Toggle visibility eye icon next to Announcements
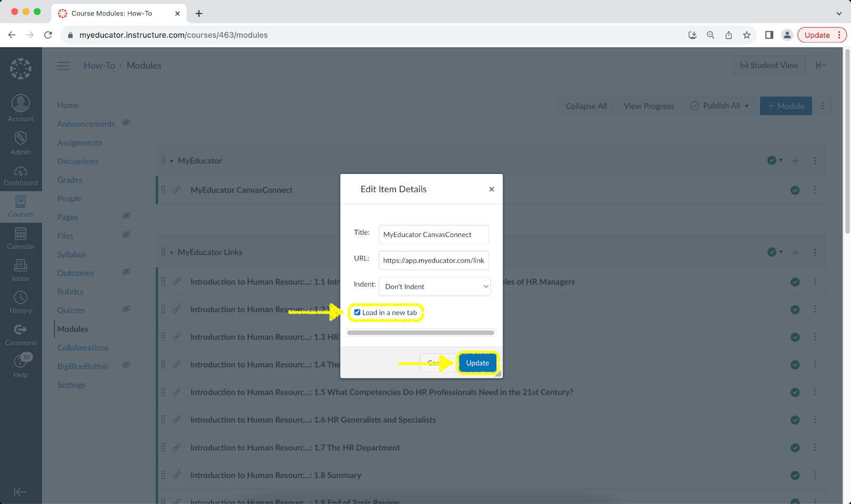The width and height of the screenshot is (851, 504). [x=126, y=123]
